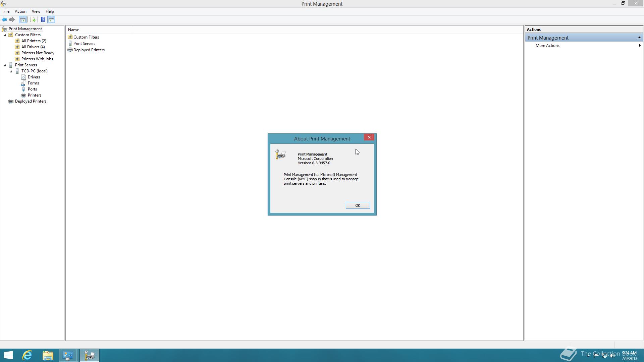The height and width of the screenshot is (362, 644).
Task: Toggle the Show/Hide Console Tree toolbar button
Action: click(x=23, y=20)
